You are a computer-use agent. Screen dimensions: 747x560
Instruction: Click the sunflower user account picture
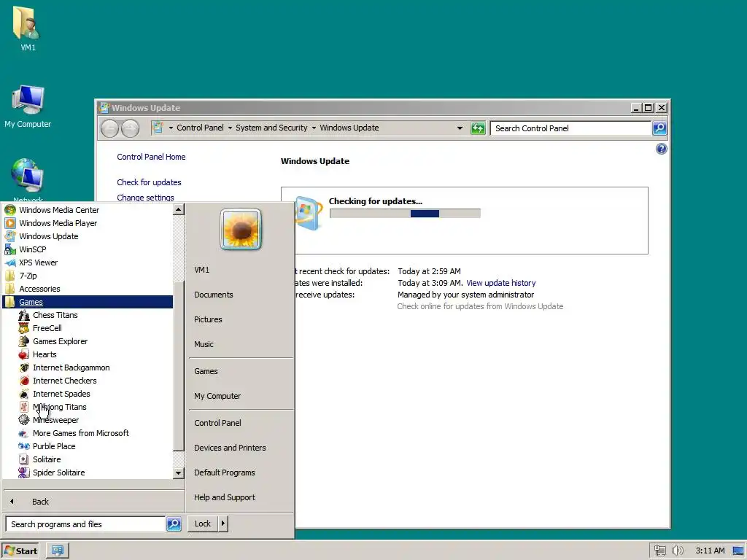point(241,230)
